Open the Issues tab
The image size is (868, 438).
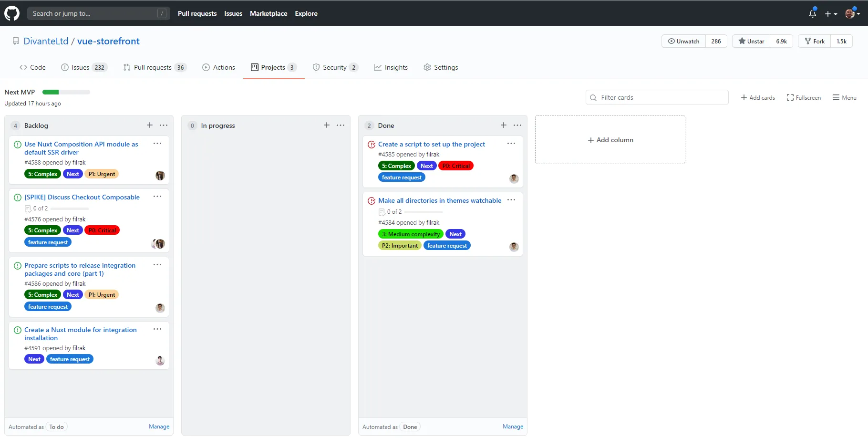(x=84, y=67)
